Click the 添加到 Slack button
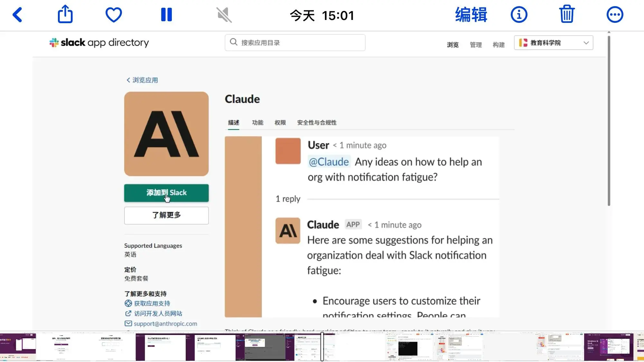644x362 pixels. click(166, 193)
